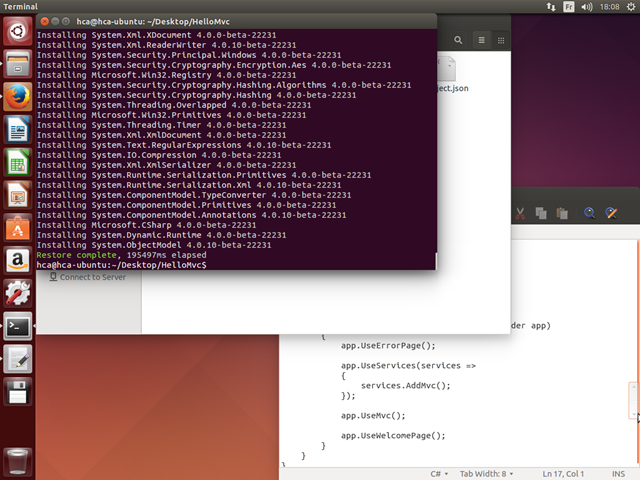
Task: Open System Settings from launcher
Action: tap(18, 293)
